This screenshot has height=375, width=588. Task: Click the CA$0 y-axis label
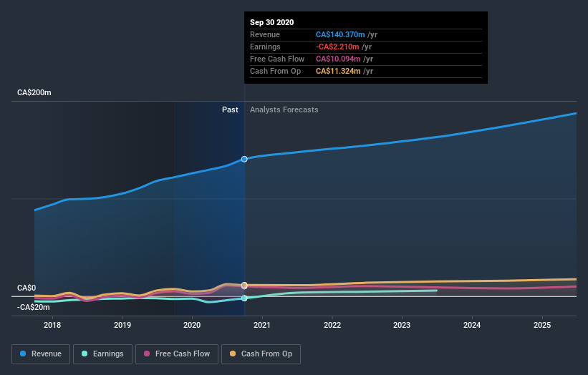[26, 288]
